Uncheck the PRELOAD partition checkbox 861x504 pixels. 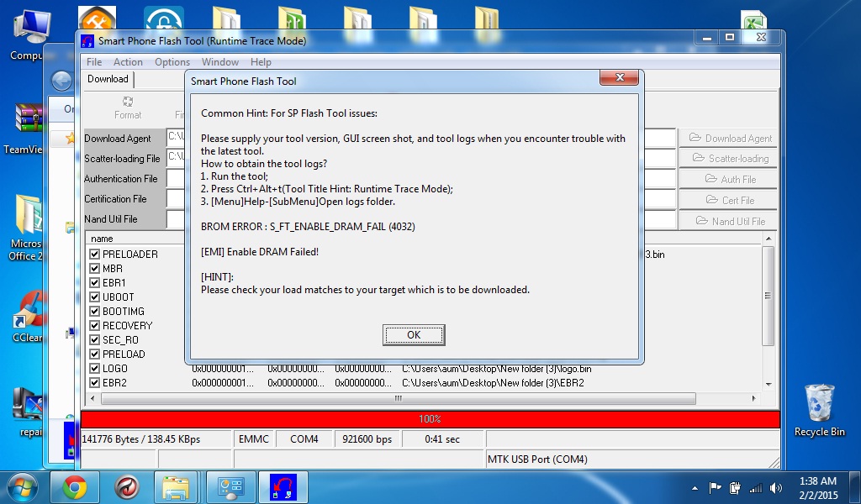click(94, 354)
